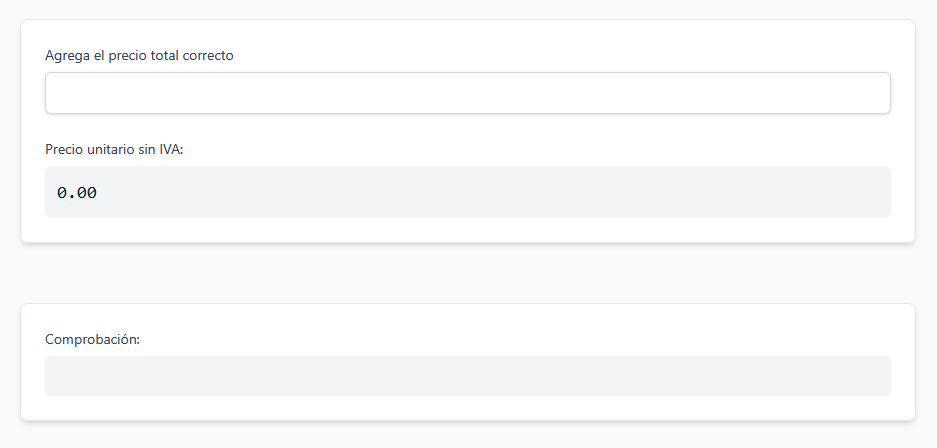Click the word "unitario" in the label

113,149
